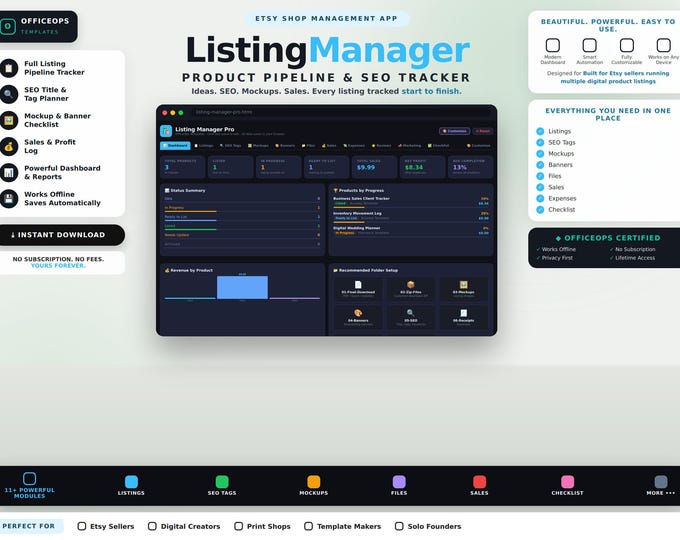Click the Checklist bullet in feature list

pos(540,209)
